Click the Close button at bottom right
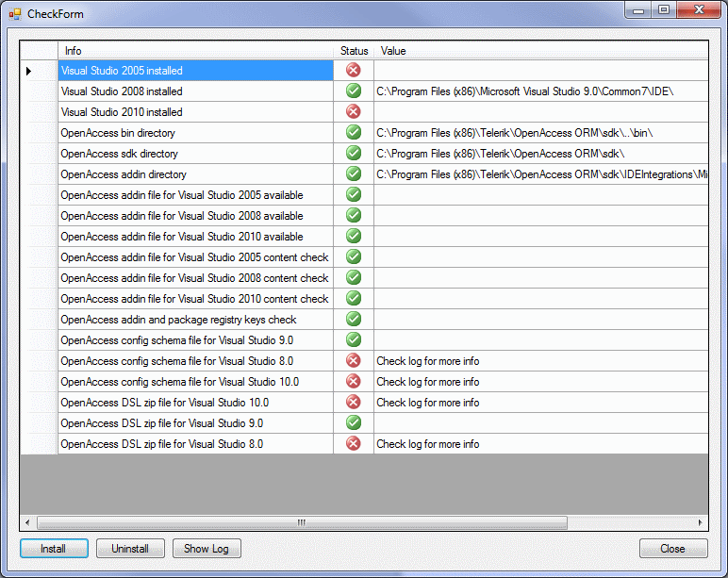 pyautogui.click(x=673, y=548)
